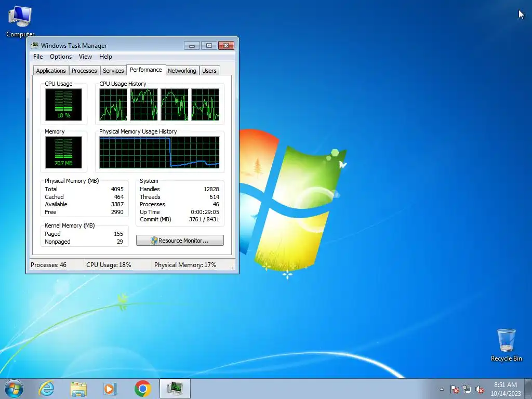This screenshot has width=532, height=399.
Task: Click network status tray icon
Action: tap(467, 390)
